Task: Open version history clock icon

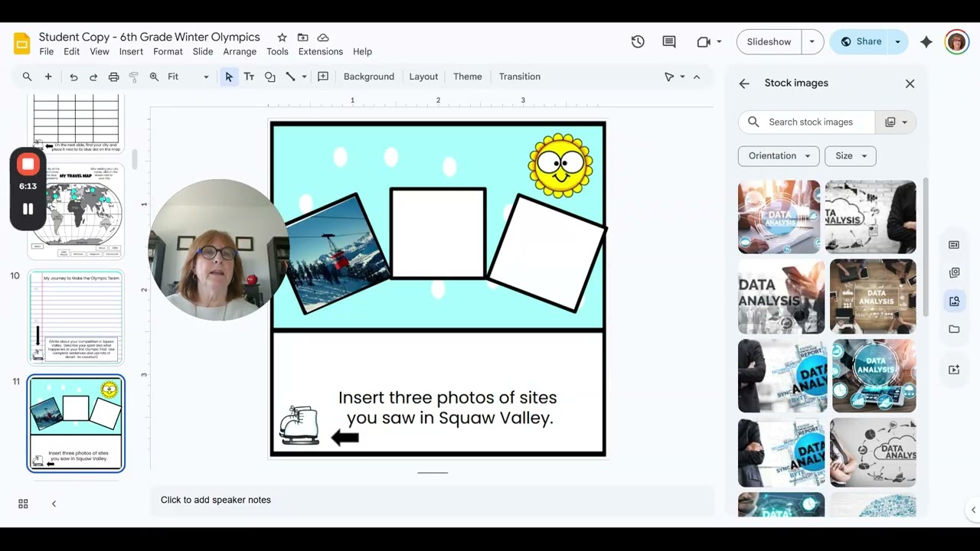Action: [638, 42]
